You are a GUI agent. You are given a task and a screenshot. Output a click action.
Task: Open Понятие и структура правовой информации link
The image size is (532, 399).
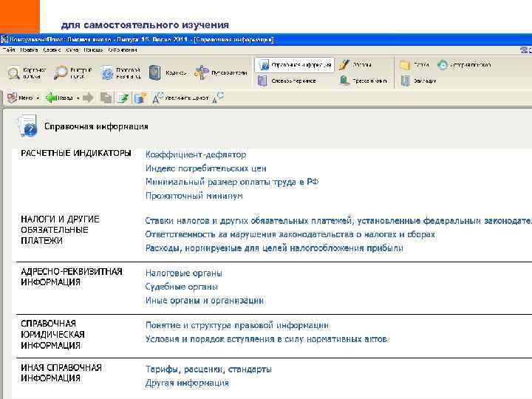tap(237, 325)
